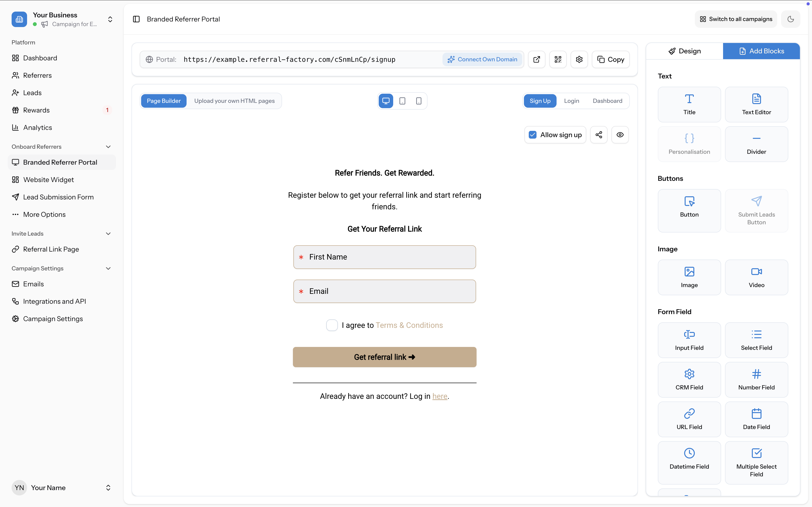812x507 pixels.
Task: Check the I agree to Terms checkbox
Action: [332, 325]
